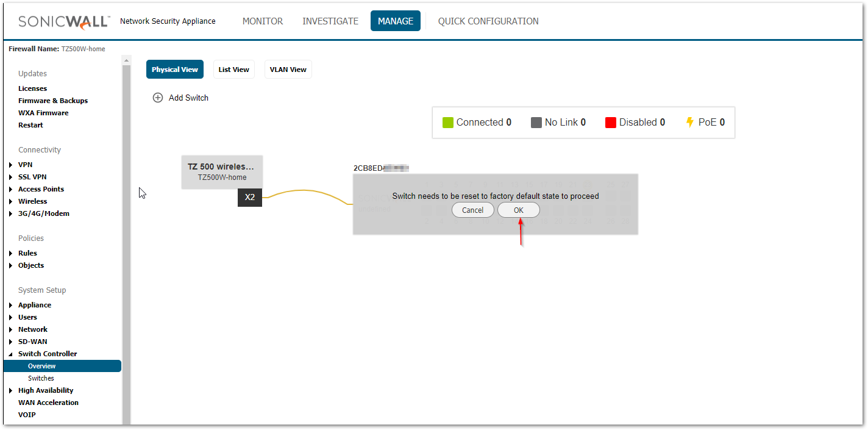
Task: Open the MONITOR top menu
Action: click(x=263, y=21)
